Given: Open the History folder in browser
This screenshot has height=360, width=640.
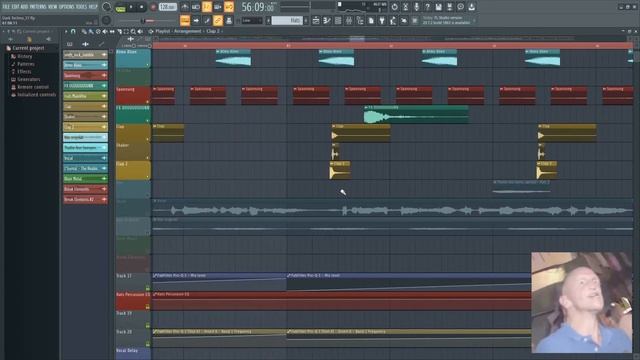Looking at the screenshot, I should click(x=24, y=56).
